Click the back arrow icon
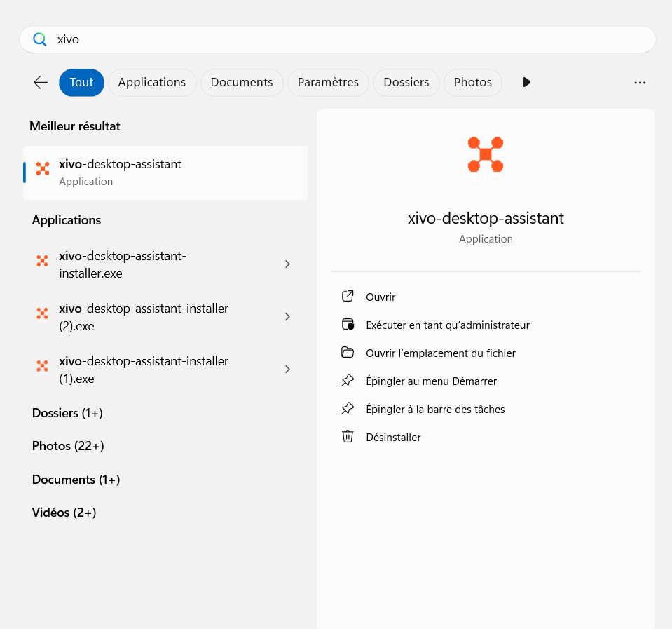 (41, 83)
